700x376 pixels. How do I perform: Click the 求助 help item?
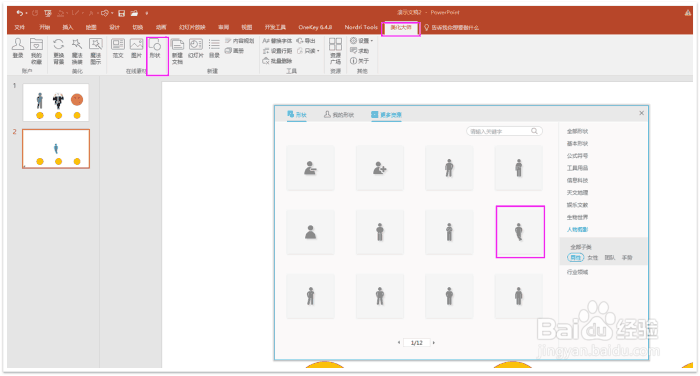tap(360, 50)
